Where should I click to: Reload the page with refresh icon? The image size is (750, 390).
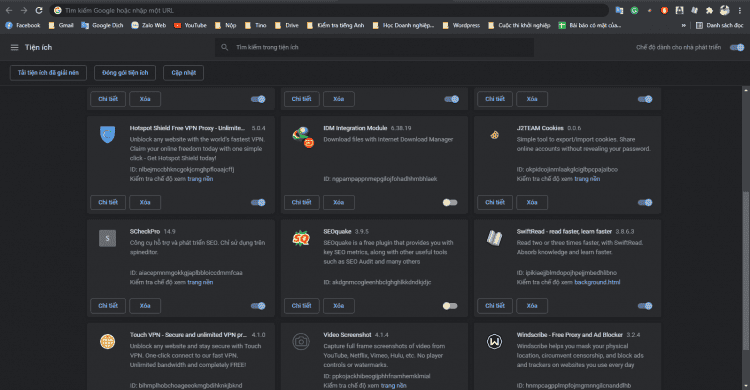coord(39,10)
